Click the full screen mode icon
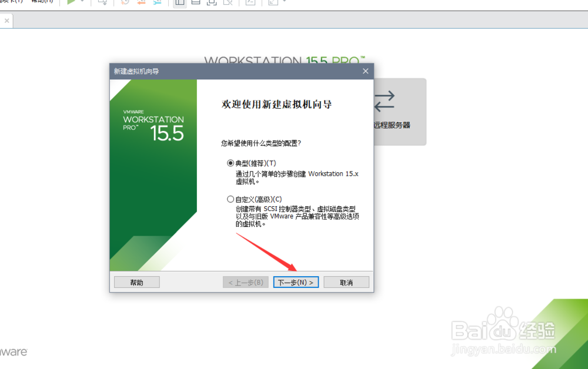 (x=212, y=2)
